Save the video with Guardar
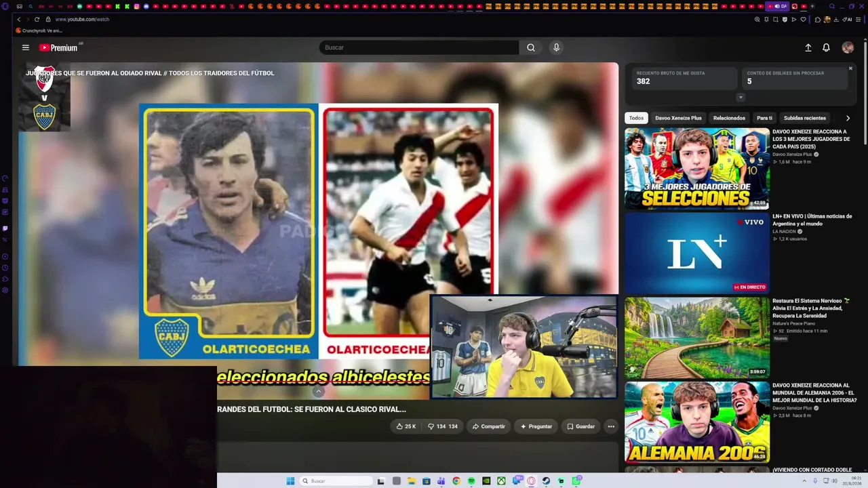This screenshot has width=868, height=488. [581, 426]
